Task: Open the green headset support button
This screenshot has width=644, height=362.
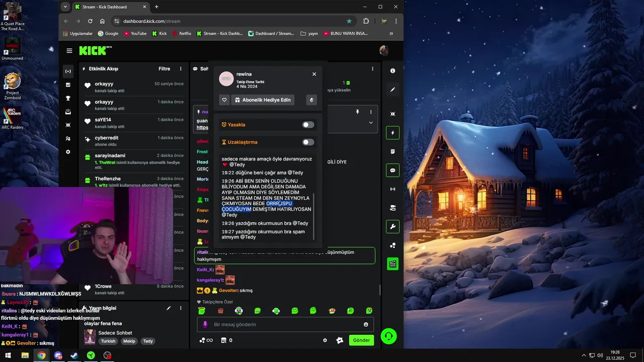Action: pyautogui.click(x=389, y=336)
